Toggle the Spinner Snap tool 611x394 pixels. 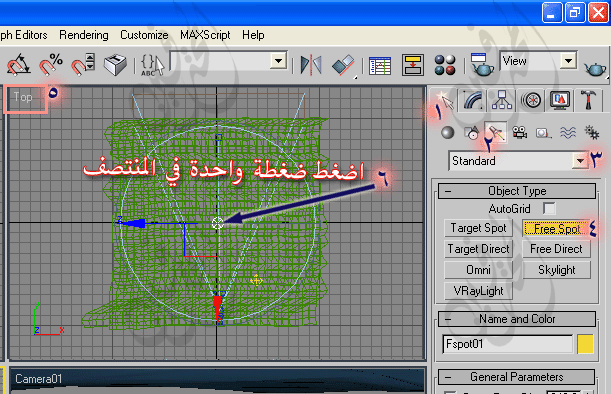tap(83, 65)
